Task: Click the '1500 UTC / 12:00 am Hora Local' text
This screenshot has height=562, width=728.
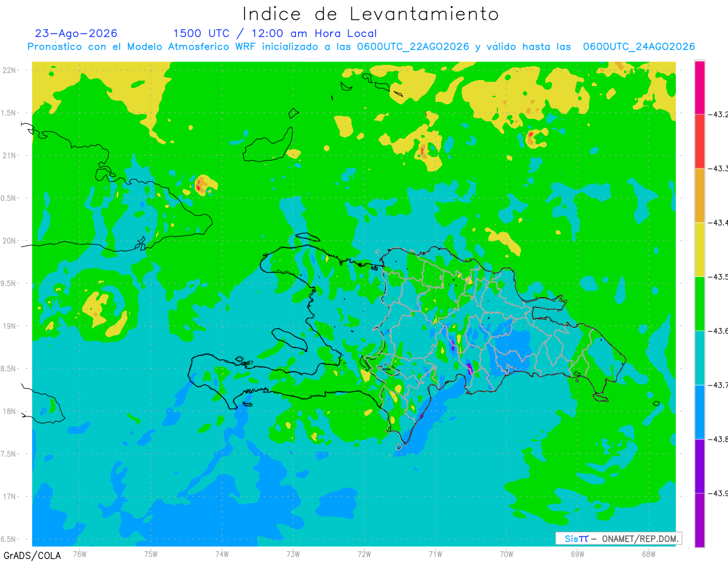Action: click(275, 33)
